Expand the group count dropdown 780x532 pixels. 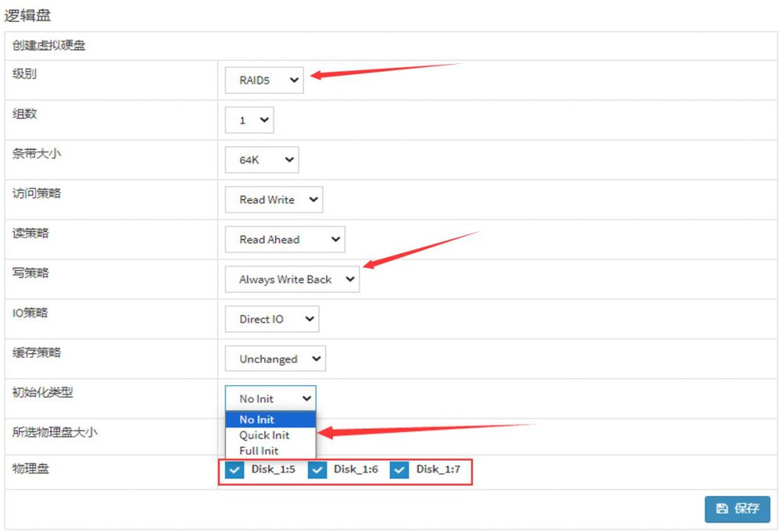pyautogui.click(x=249, y=120)
